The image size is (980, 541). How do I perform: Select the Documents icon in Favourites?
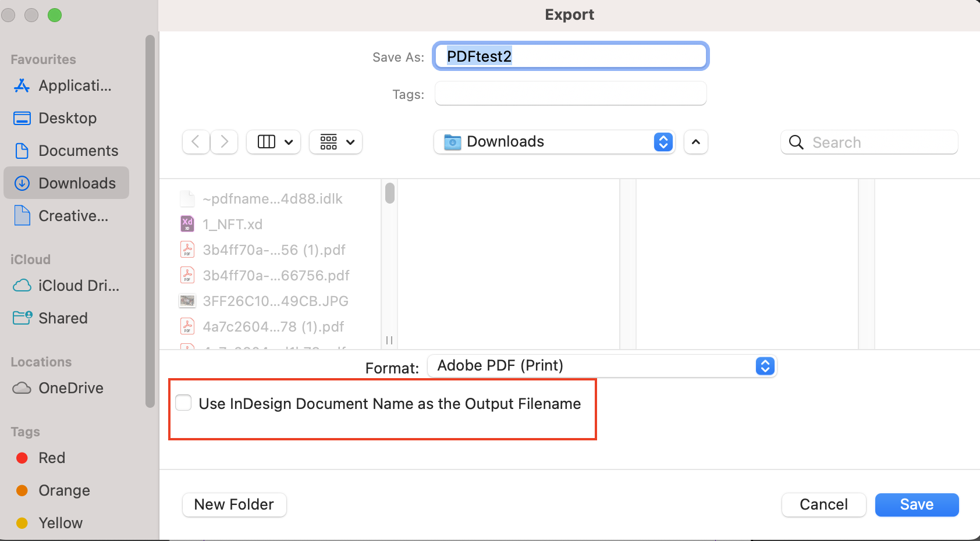tap(22, 150)
